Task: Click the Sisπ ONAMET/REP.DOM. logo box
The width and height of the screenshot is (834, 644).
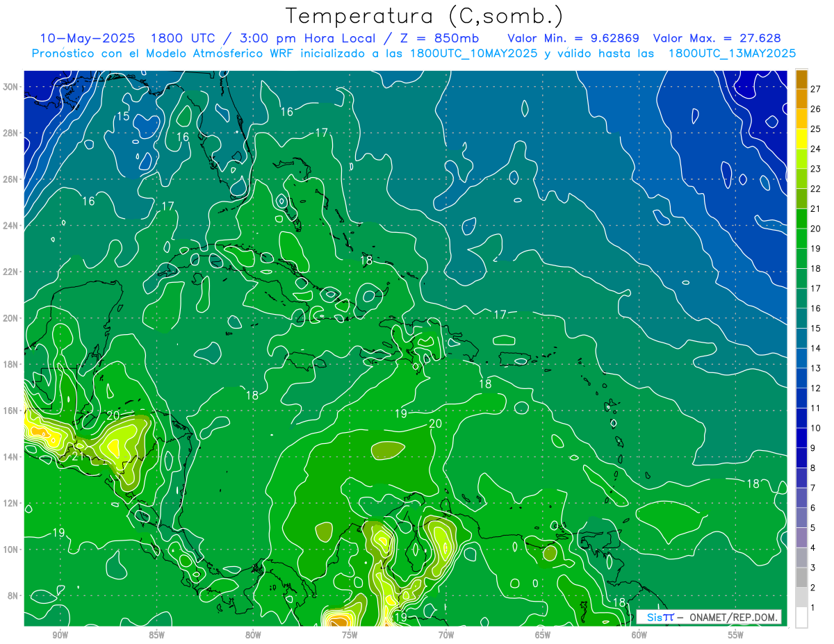Action: coord(709,617)
